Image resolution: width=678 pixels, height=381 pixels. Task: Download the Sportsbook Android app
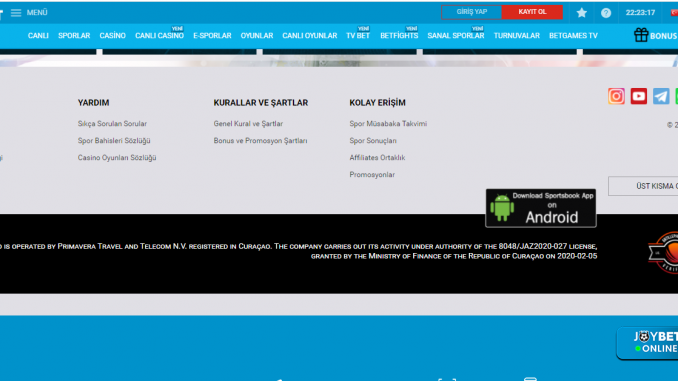click(x=541, y=208)
